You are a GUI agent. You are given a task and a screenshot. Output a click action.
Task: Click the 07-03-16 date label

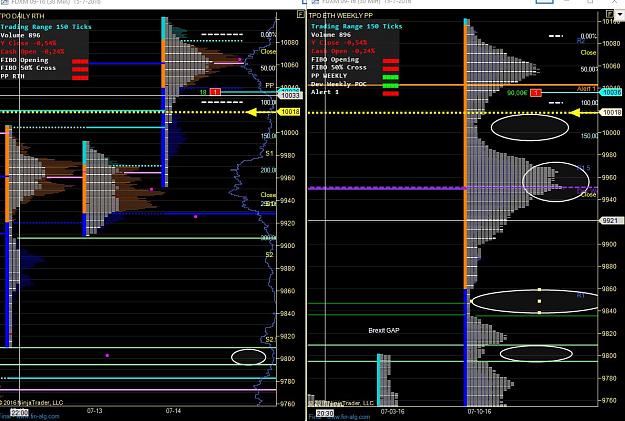[x=393, y=411]
